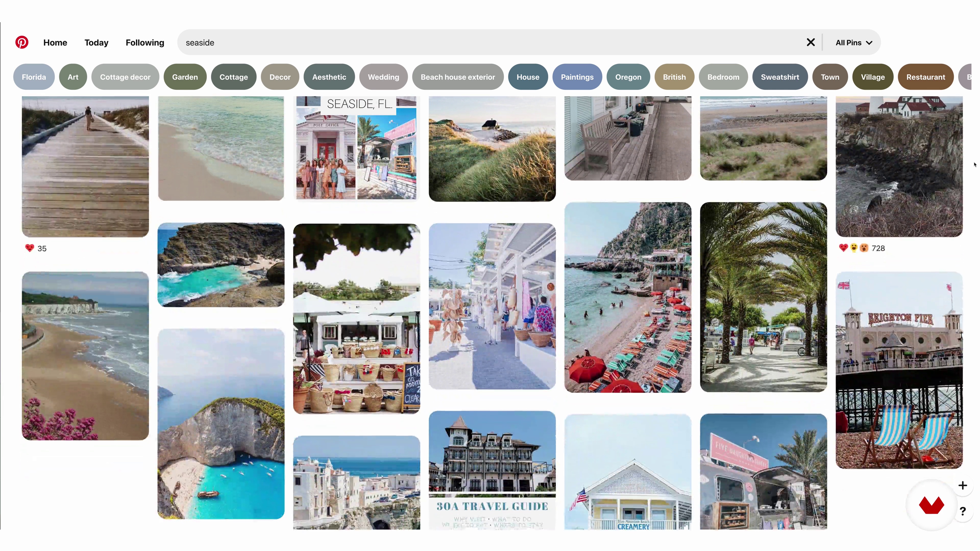Select the Home navigation item
The height and width of the screenshot is (551, 980).
point(55,43)
